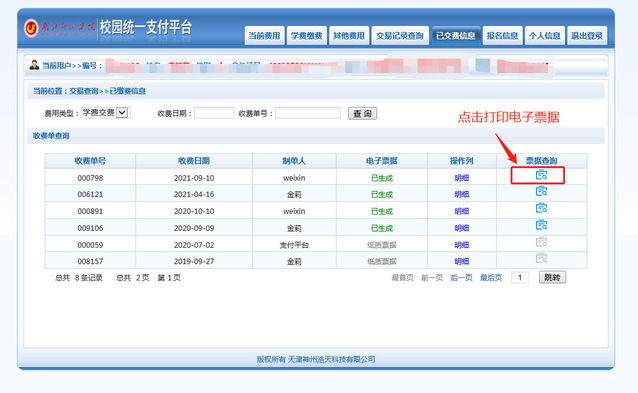The image size is (638, 393).
Task: Click bill number 009106
Action: coord(90,228)
